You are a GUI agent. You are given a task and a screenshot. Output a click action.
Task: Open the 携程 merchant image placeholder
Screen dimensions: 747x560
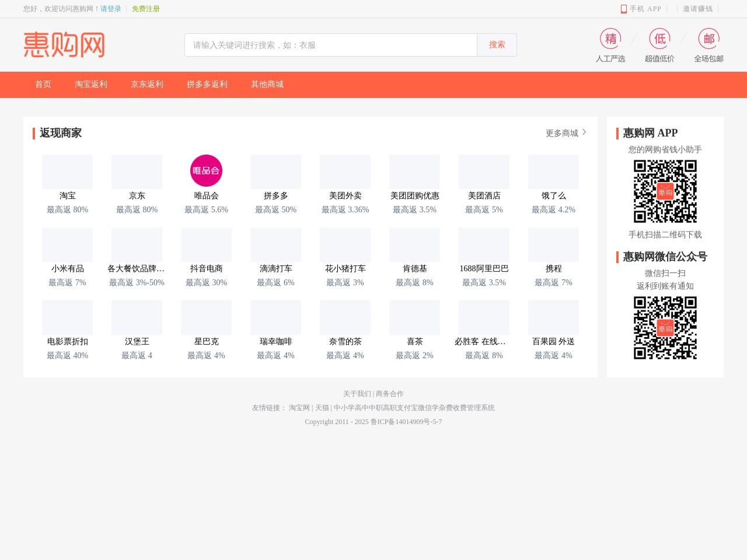coord(553,244)
